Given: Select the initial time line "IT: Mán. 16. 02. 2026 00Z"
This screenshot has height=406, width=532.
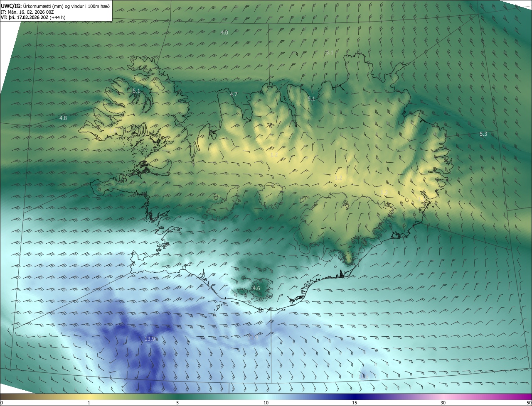Looking at the screenshot, I should click(x=27, y=12).
